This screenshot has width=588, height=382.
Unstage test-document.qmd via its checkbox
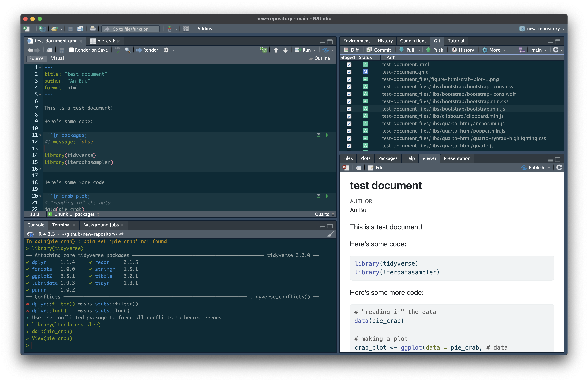click(349, 72)
